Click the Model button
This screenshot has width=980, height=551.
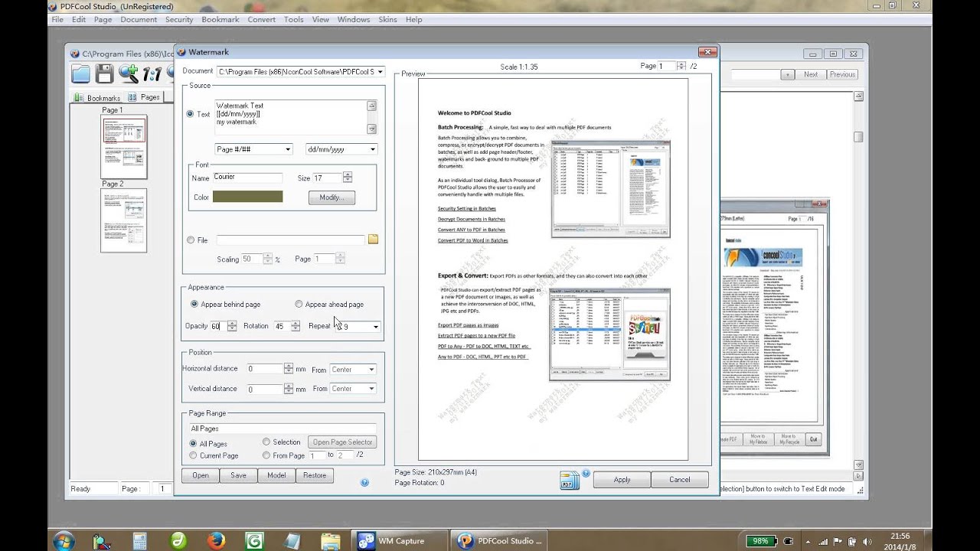276,475
